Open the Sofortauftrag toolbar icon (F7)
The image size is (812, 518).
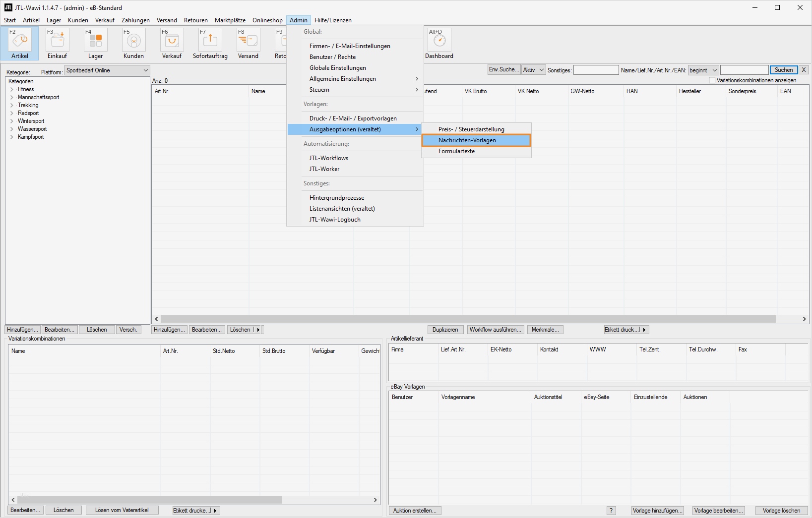click(x=210, y=44)
